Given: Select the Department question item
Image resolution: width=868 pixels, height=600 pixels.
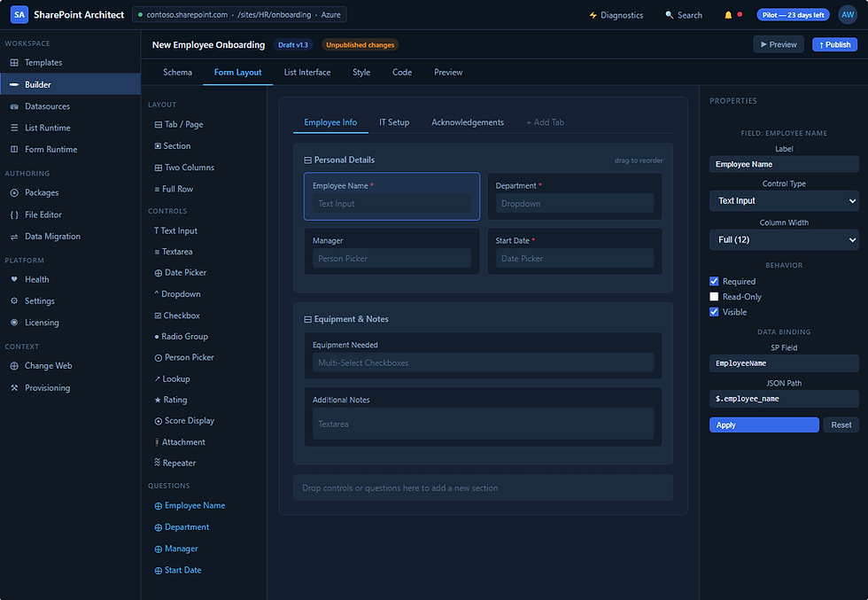Looking at the screenshot, I should click(182, 527).
